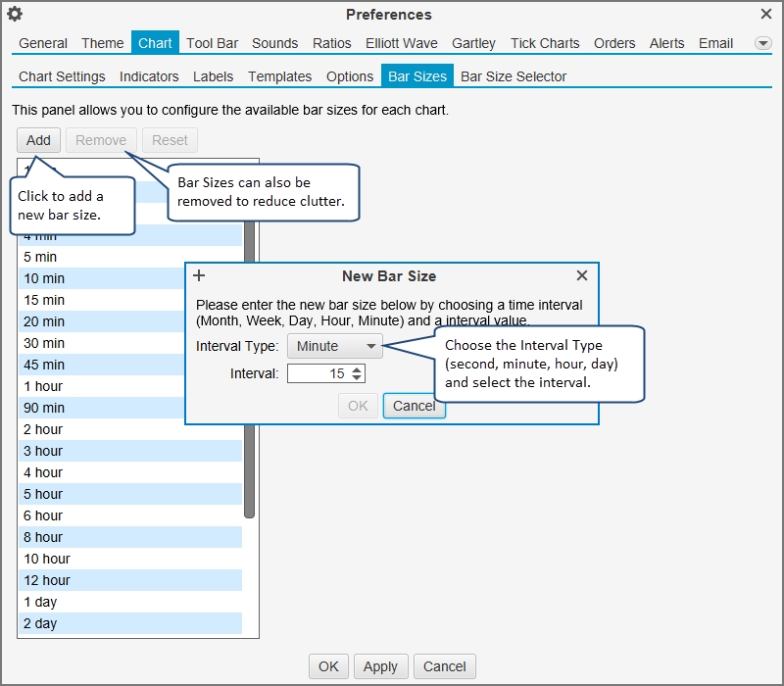Open the Chart Settings sub-tab

(62, 76)
